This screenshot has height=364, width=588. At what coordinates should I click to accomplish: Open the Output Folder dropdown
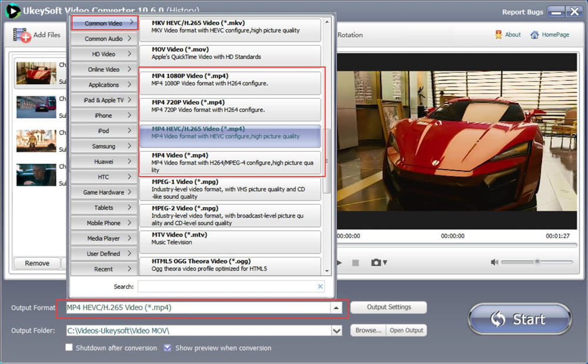pos(336,330)
